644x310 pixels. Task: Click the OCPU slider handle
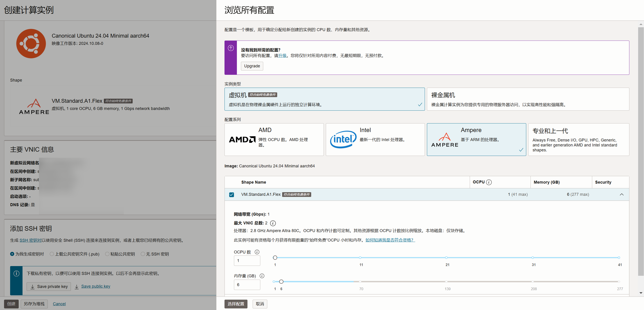(275, 258)
